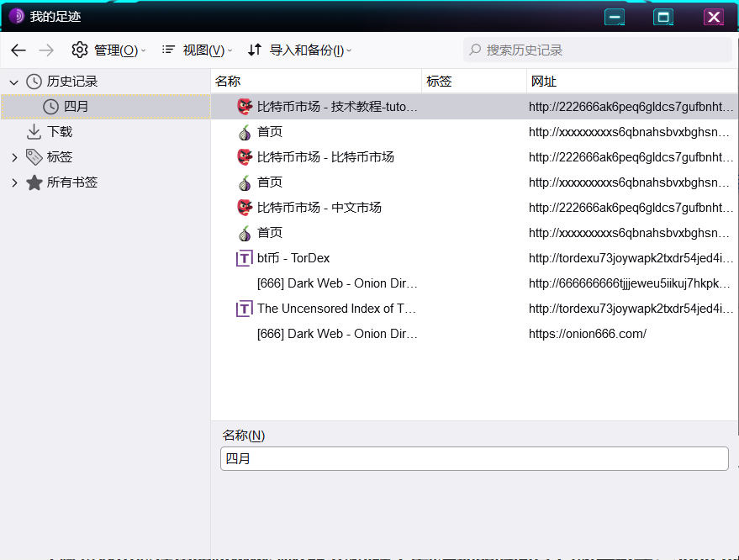The height and width of the screenshot is (560, 739).
Task: Select the 四月 history folder
Action: click(106, 107)
